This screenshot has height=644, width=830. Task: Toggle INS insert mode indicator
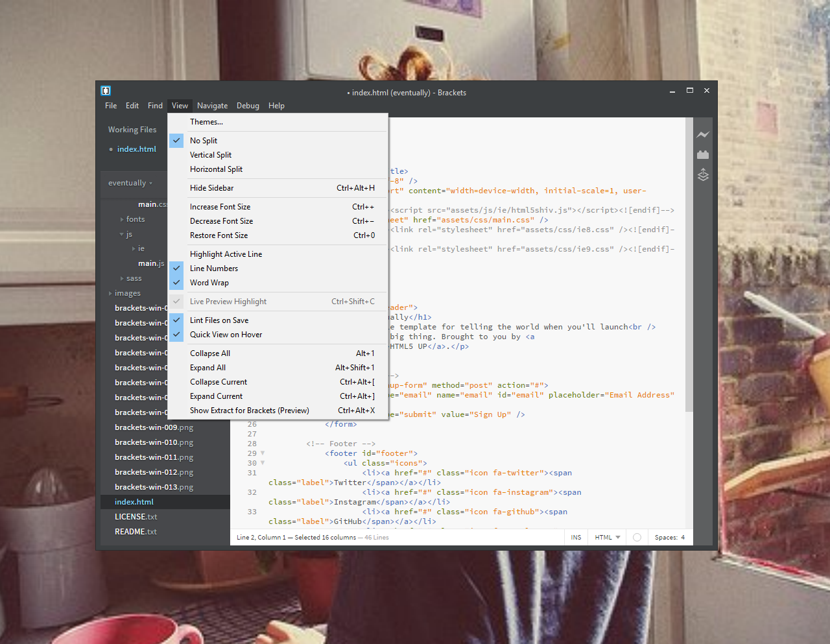pos(576,538)
